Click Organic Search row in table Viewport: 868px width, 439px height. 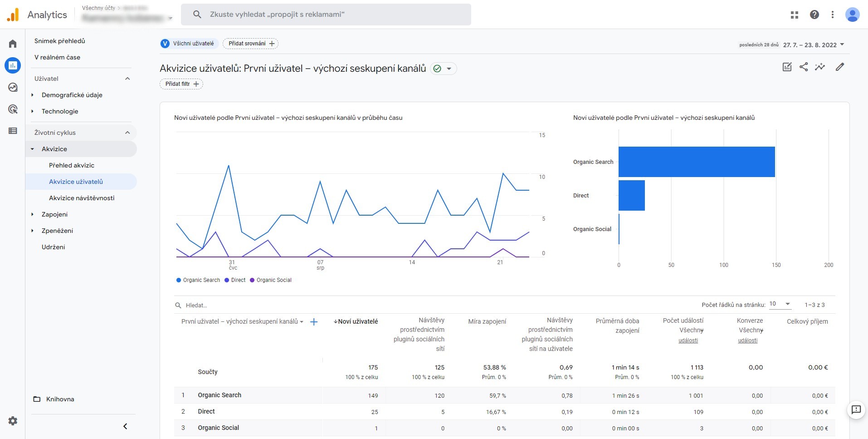(504, 395)
